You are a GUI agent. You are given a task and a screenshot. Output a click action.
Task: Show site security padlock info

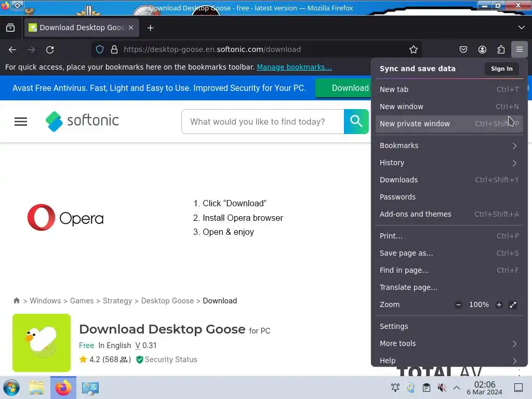tap(114, 49)
